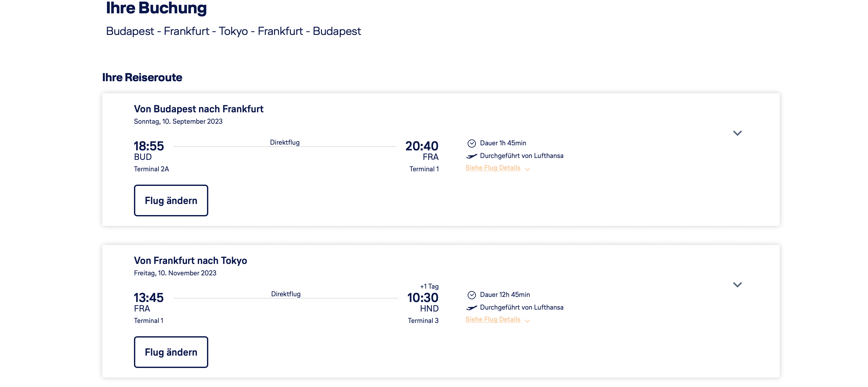Click the 13:45 departure time from FRA
The width and height of the screenshot is (868, 387).
click(x=149, y=298)
